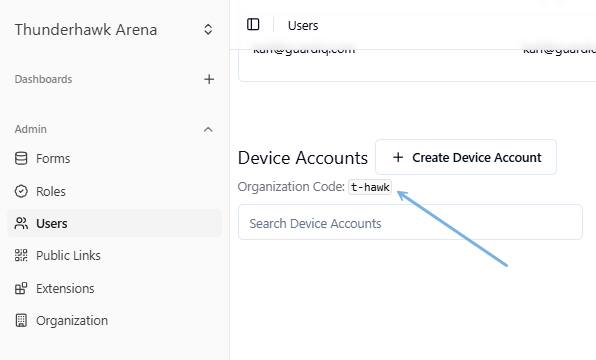Image resolution: width=596 pixels, height=360 pixels.
Task: Click the t-hawk organization code
Action: coord(370,187)
